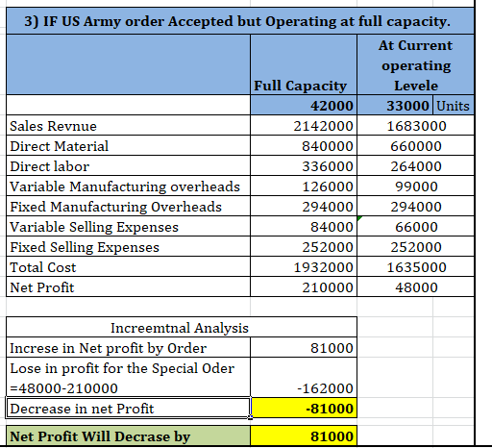
Task: Click Net Profit value 48000
Action: [415, 286]
